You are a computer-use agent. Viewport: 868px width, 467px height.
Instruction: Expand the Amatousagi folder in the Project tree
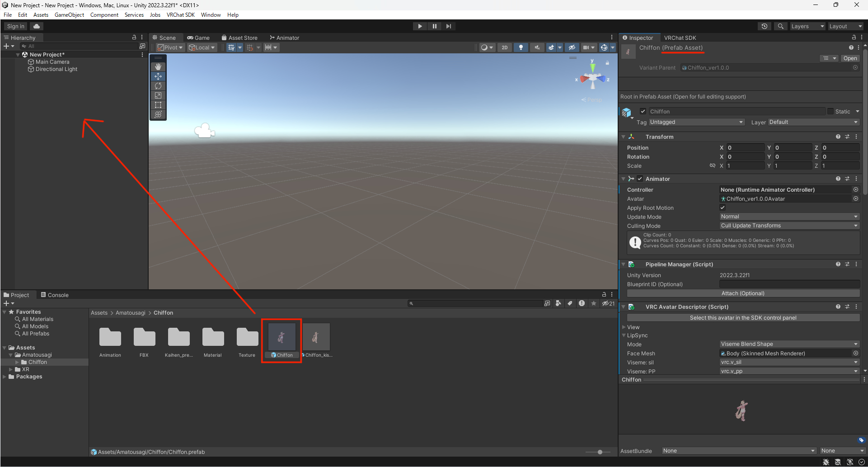10,354
